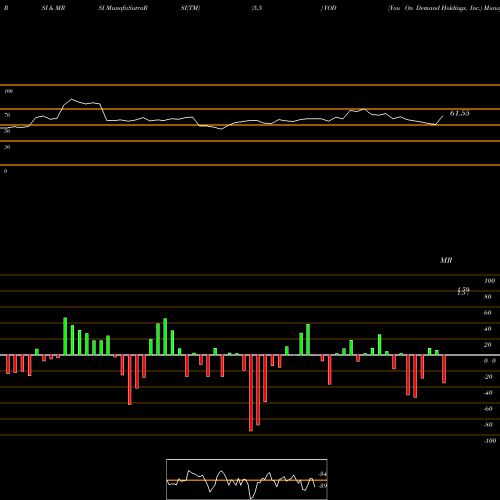Click the MR axis label -60
Screen dimensions: 500x500
click(x=488, y=409)
